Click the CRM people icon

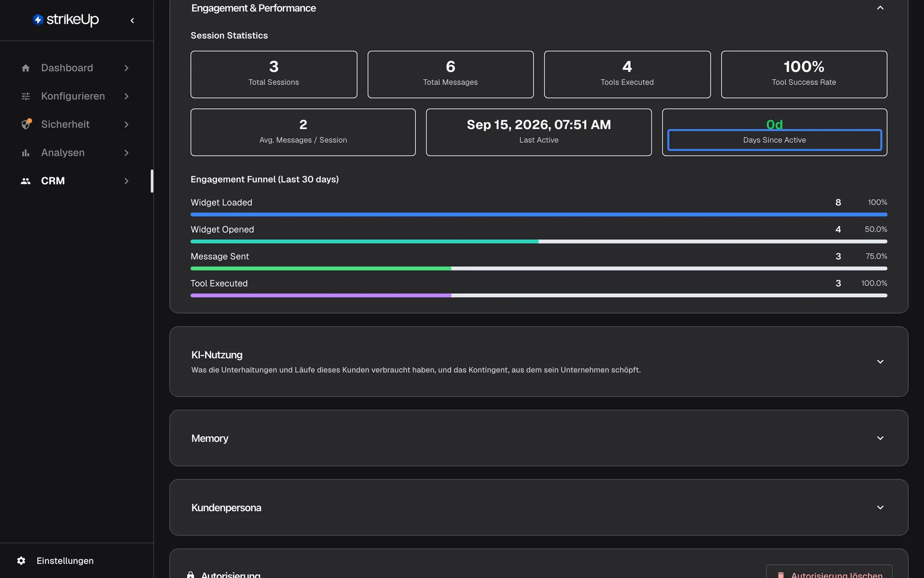click(26, 181)
